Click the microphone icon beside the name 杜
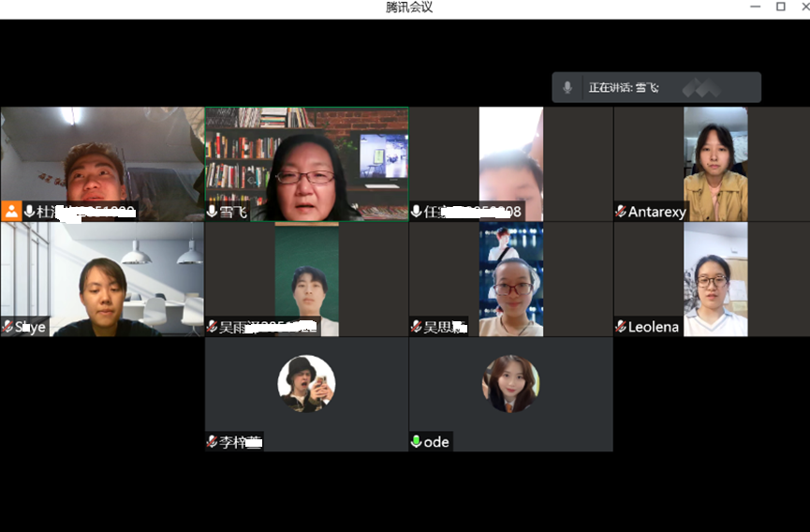Viewport: 810px width, 532px height. click(29, 211)
